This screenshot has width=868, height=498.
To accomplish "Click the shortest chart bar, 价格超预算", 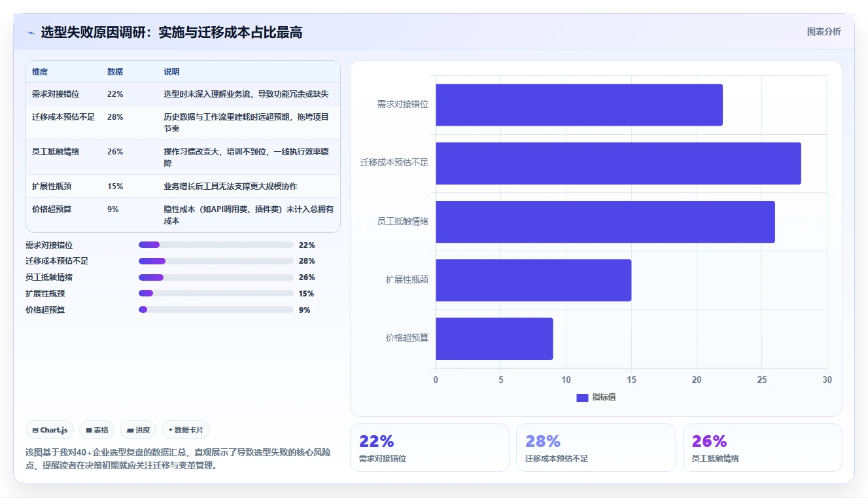I will point(494,338).
